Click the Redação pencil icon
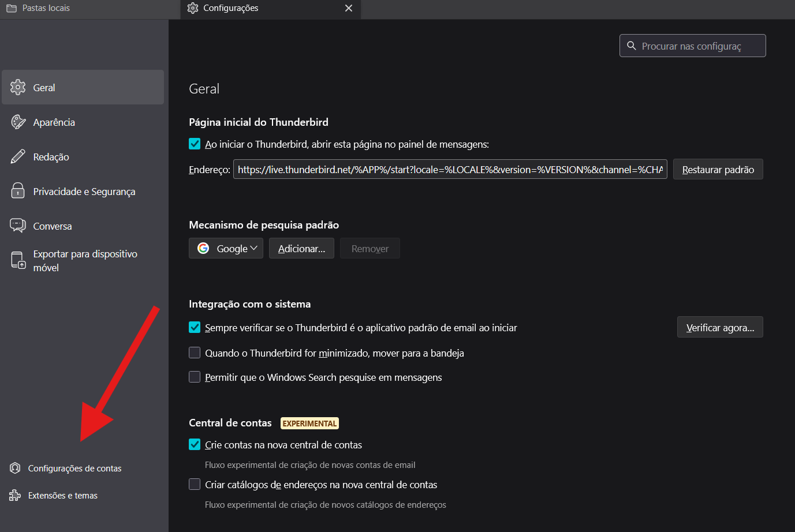The height and width of the screenshot is (532, 795). (x=18, y=156)
